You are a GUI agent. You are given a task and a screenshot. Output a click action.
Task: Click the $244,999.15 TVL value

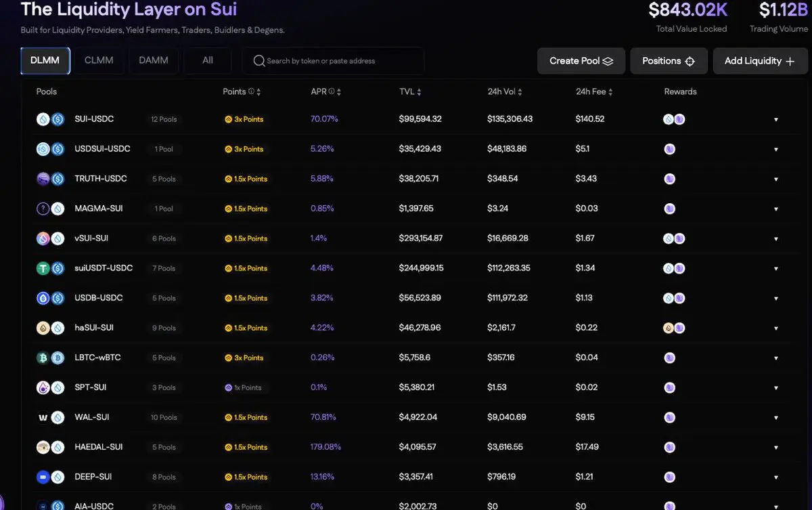click(x=421, y=268)
